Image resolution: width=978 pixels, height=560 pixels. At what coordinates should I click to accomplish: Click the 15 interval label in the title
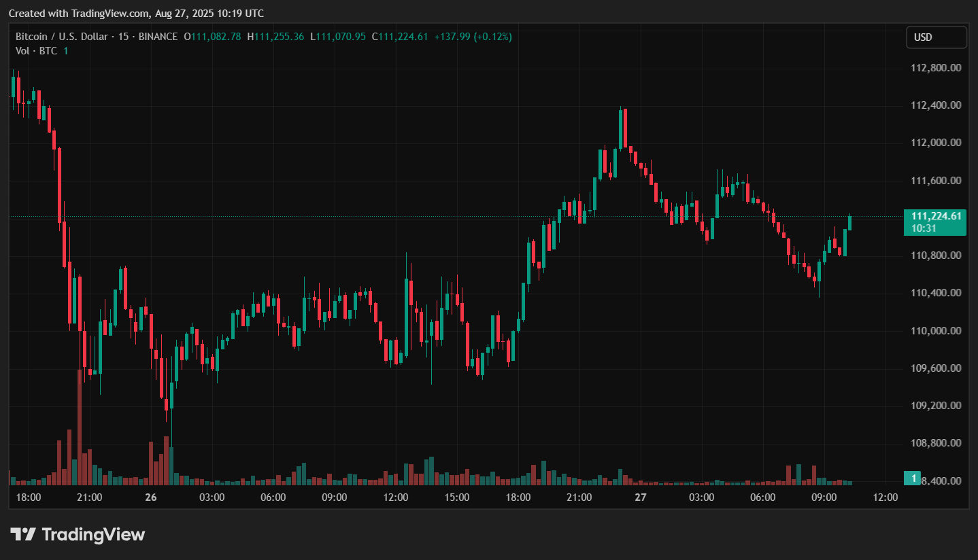(123, 37)
